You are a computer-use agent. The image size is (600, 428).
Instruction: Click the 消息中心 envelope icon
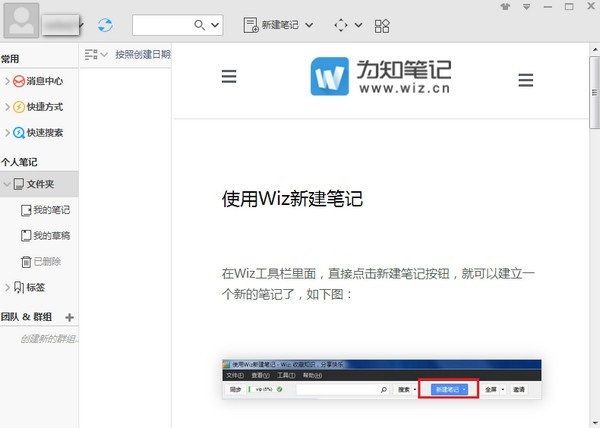pos(19,81)
